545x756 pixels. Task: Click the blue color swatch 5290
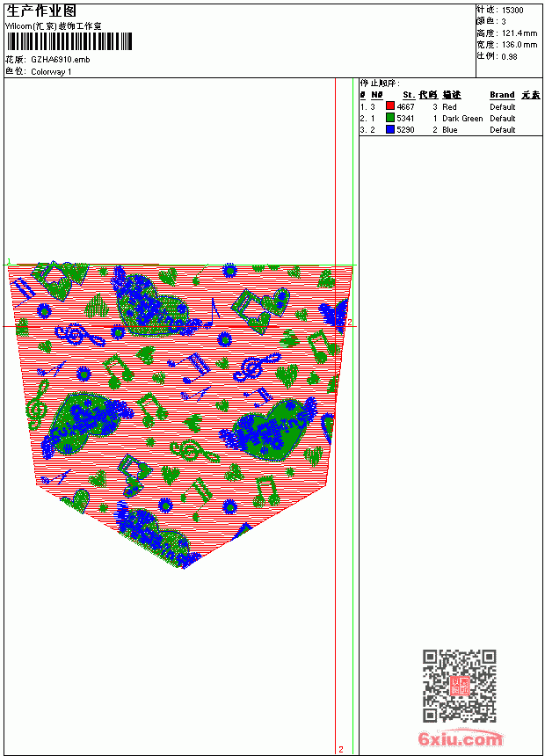click(x=390, y=129)
